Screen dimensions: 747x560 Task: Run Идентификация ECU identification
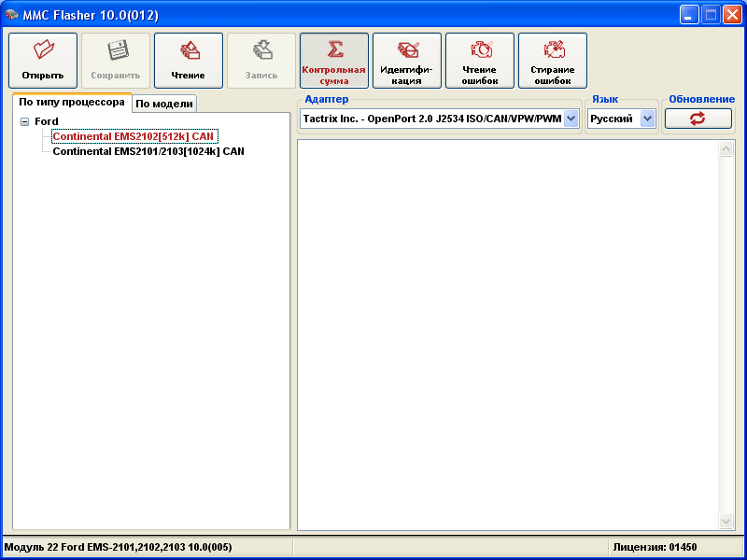click(x=407, y=61)
